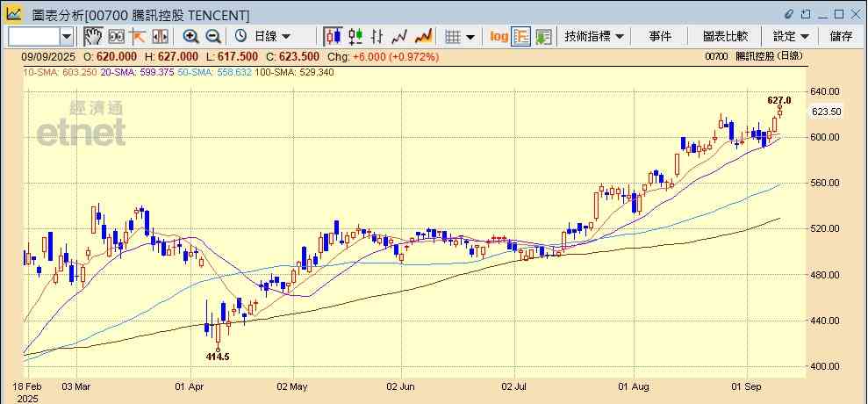868x404 pixels.
Task: Open the 設定 dropdown menu
Action: (791, 37)
